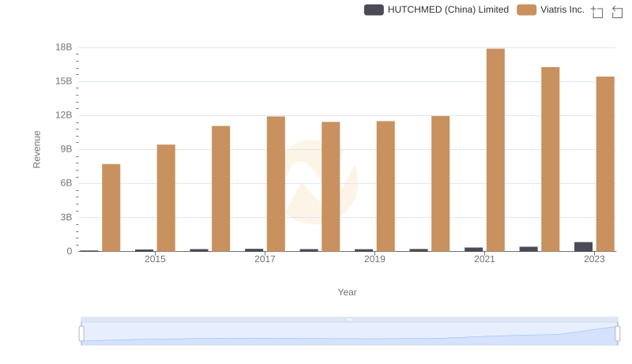Click the Viatris bar for 2019
This screenshot has width=632, height=364.
(386, 186)
